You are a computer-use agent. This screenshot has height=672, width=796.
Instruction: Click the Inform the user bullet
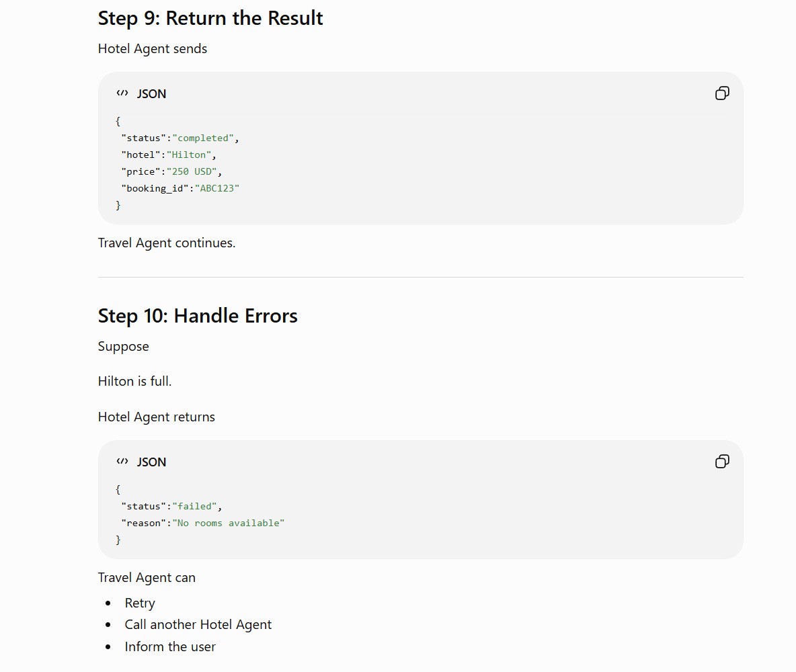click(x=170, y=646)
